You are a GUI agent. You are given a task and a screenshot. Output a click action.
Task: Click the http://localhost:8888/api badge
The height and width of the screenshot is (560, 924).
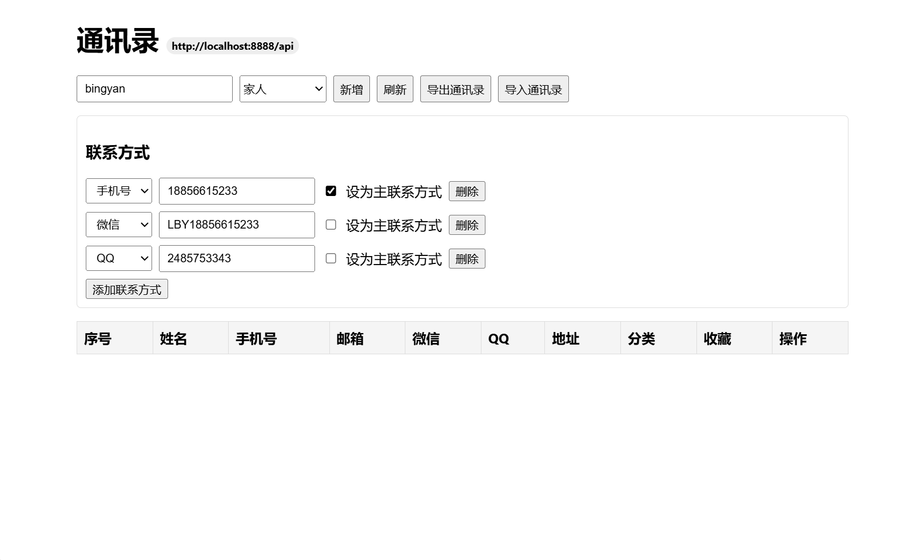click(x=233, y=46)
